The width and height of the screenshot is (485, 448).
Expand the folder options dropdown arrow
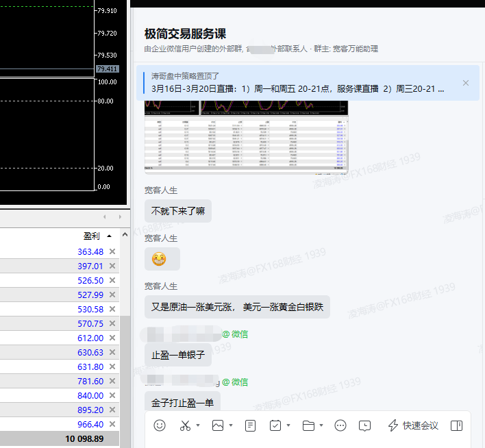point(322,425)
